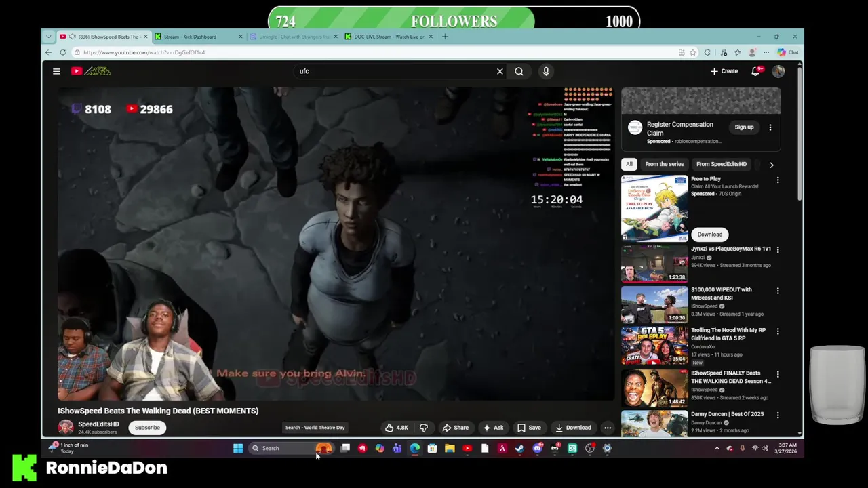Screen dimensions: 868x488
Task: Open menu for Danny Duncan Best Of 2025
Action: click(x=778, y=415)
